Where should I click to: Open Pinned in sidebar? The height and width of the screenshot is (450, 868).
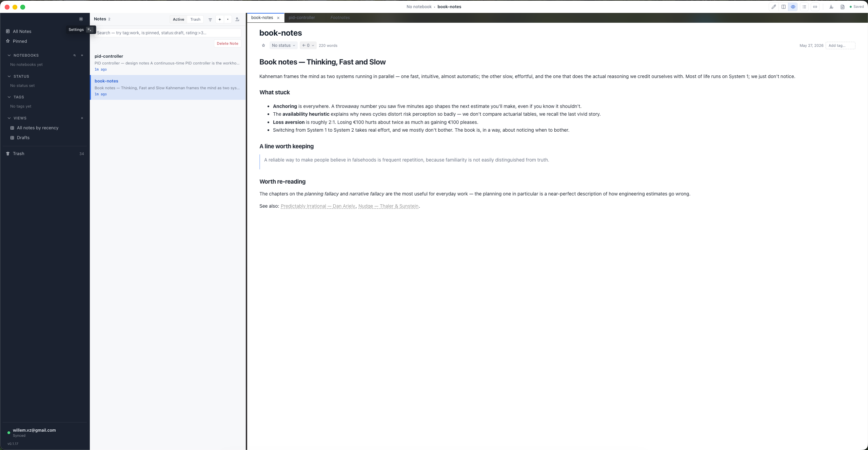tap(45, 41)
